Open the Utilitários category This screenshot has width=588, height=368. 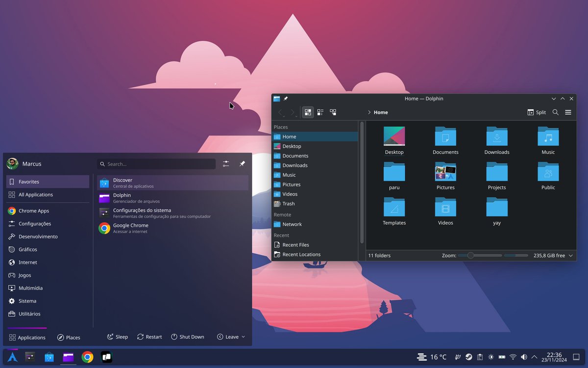pos(48,314)
